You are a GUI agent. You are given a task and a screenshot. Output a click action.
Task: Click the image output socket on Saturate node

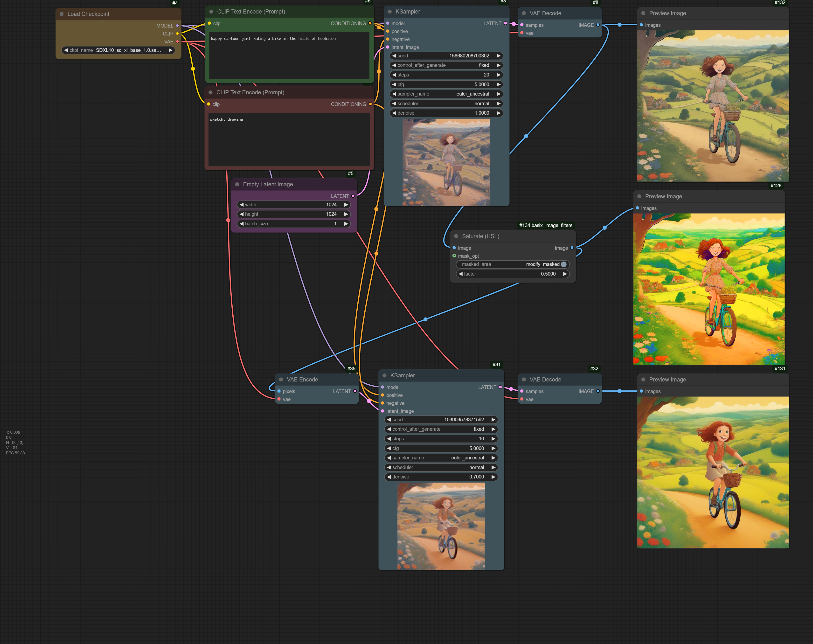pyautogui.click(x=572, y=248)
